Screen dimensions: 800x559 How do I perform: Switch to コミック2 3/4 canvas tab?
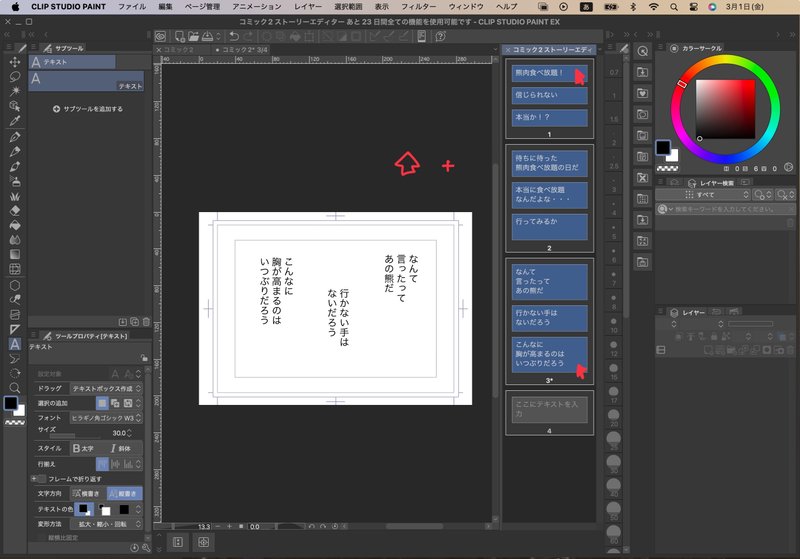coord(244,49)
